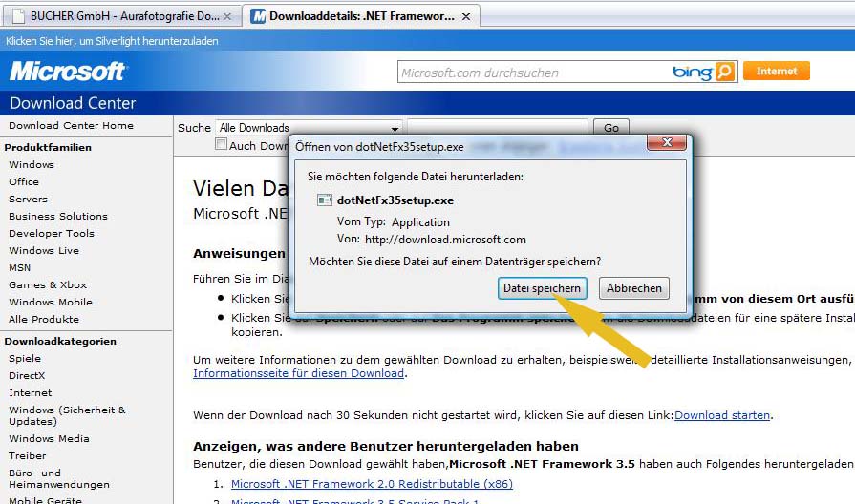Viewport: 855px width, 504px height.
Task: Open Treiber category
Action: tap(28, 455)
